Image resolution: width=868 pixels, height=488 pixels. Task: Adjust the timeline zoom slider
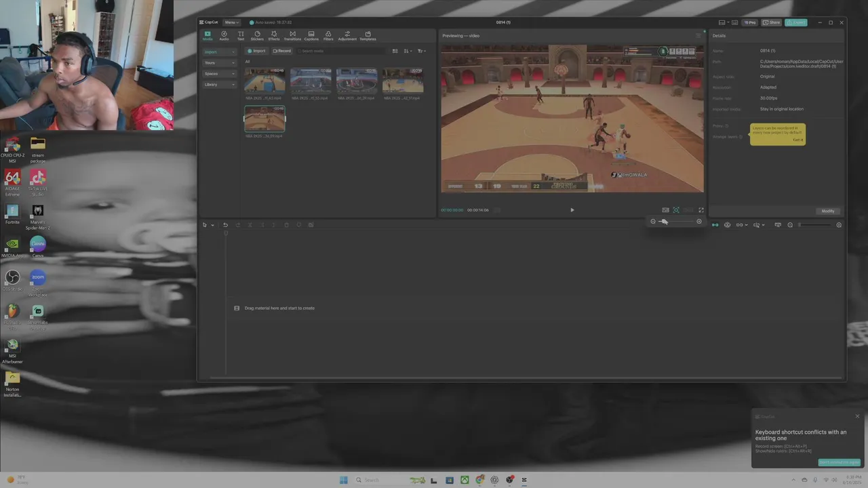(x=814, y=225)
